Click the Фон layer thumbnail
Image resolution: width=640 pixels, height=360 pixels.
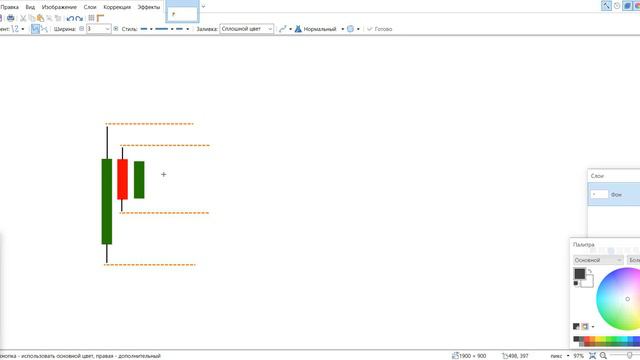pos(600,195)
